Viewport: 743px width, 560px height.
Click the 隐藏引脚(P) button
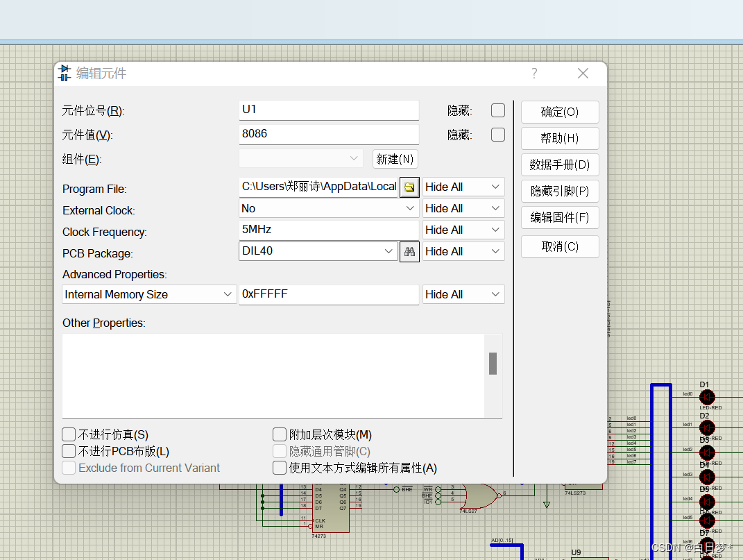(560, 191)
